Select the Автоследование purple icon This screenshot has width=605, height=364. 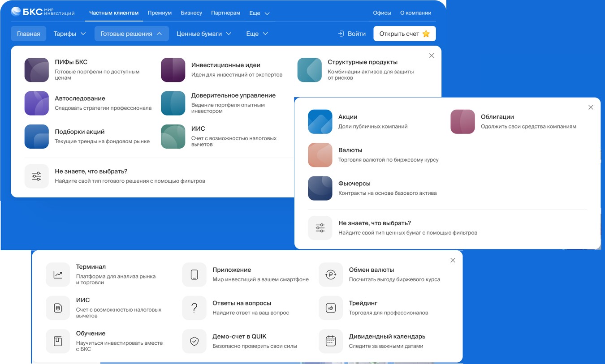click(37, 103)
